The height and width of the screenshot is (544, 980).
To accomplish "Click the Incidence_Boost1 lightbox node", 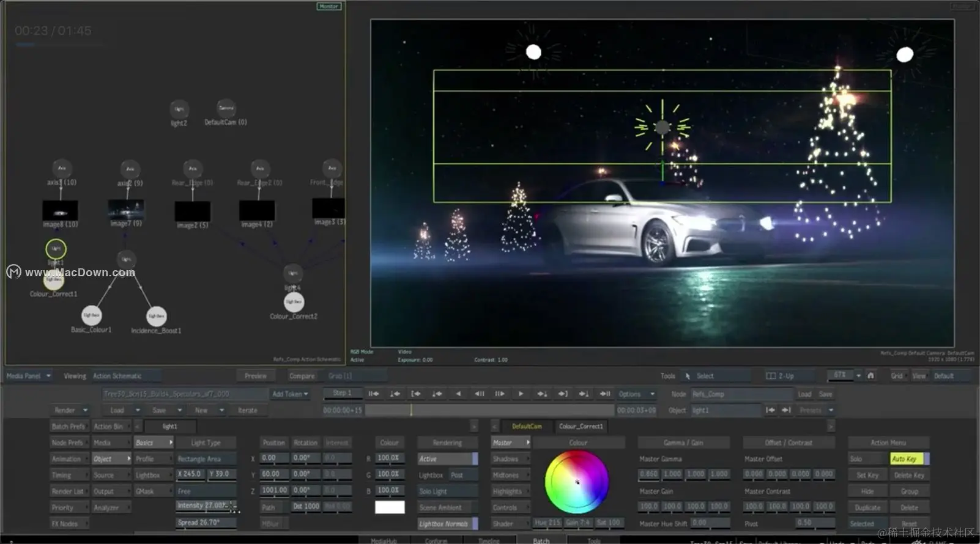I will point(156,316).
